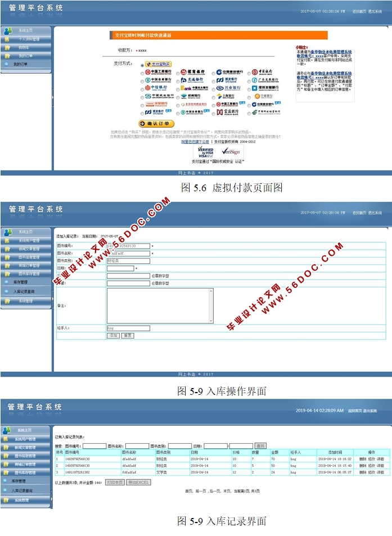Select the 支付宝 payment radio button
Viewport: 392px width, 536px height.
pos(142,65)
